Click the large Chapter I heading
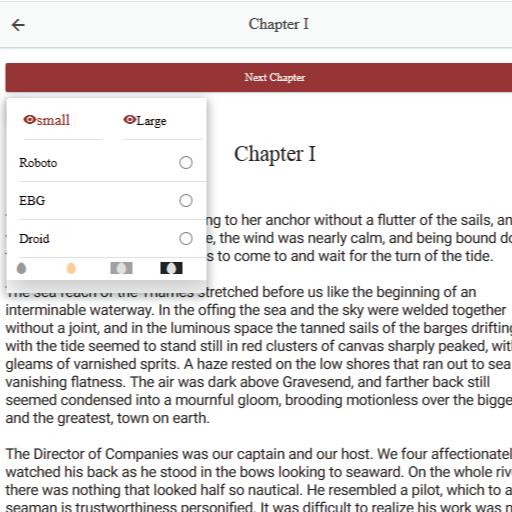Image resolution: width=512 pixels, height=512 pixels. (x=275, y=154)
